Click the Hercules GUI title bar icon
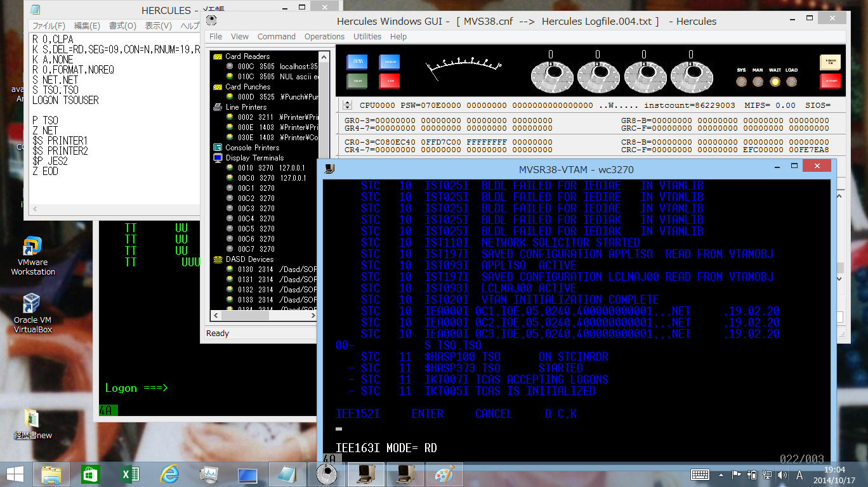Image resolution: width=868 pixels, height=487 pixels. [213, 20]
